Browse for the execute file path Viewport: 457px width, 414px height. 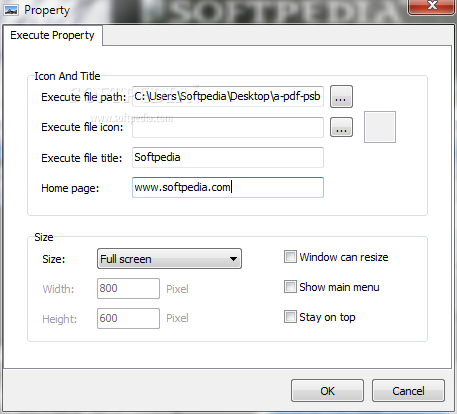[x=341, y=97]
